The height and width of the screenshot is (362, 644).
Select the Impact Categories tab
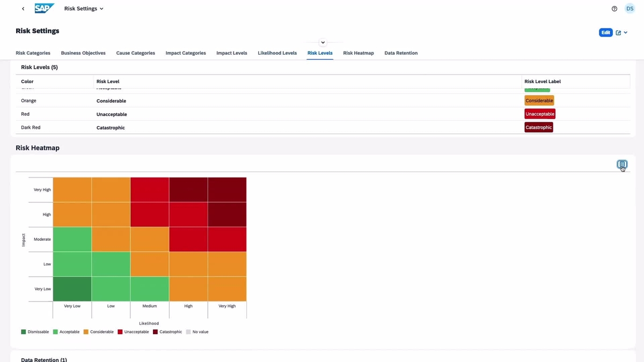(x=185, y=53)
